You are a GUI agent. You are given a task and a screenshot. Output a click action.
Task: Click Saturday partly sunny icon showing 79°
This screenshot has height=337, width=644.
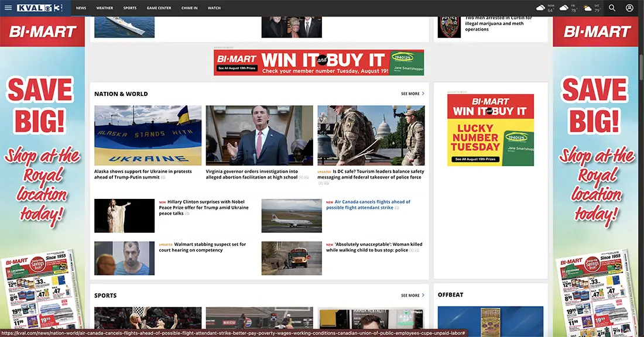[588, 8]
